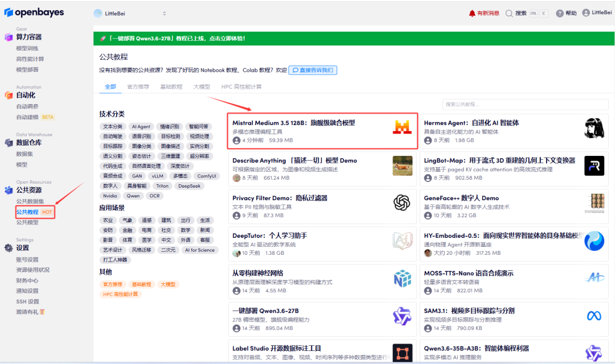
Task: Open 模型训练 in the sidebar
Action: coord(27,48)
